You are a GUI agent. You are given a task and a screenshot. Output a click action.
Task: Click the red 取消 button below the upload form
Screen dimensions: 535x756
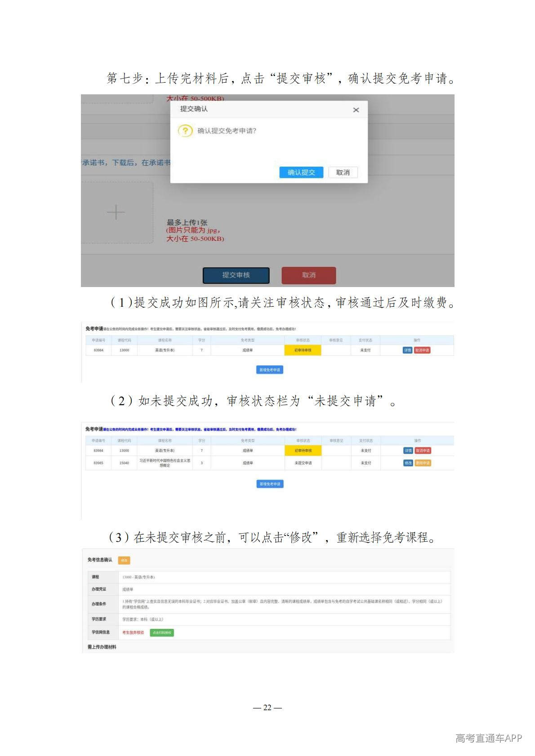click(308, 275)
